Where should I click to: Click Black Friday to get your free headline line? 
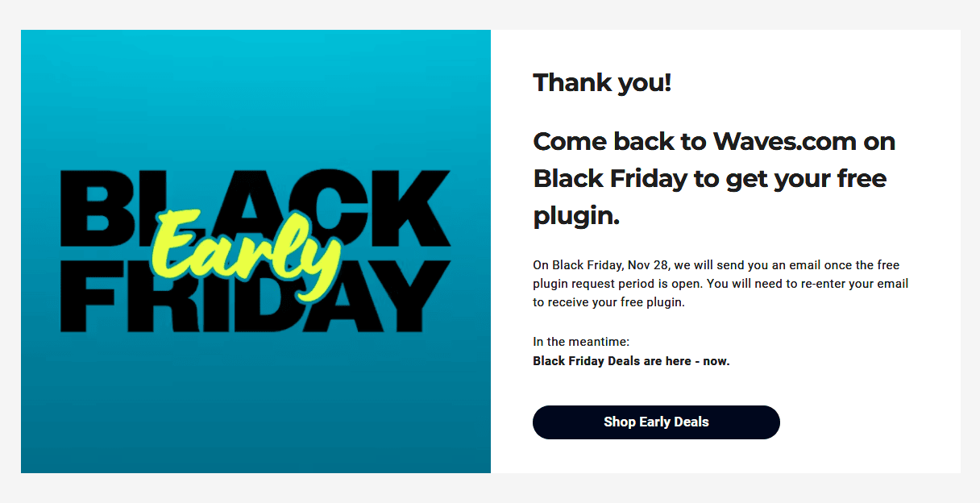(x=709, y=178)
